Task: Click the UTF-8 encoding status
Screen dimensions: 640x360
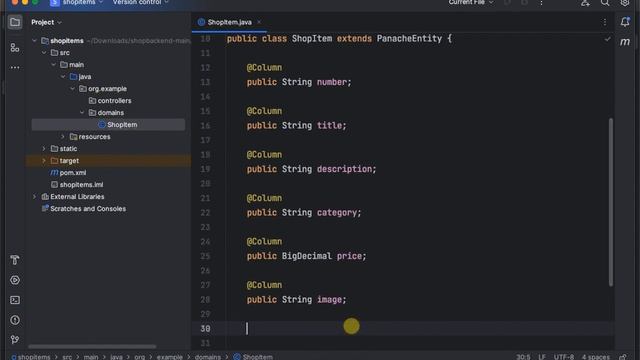Action: 564,357
